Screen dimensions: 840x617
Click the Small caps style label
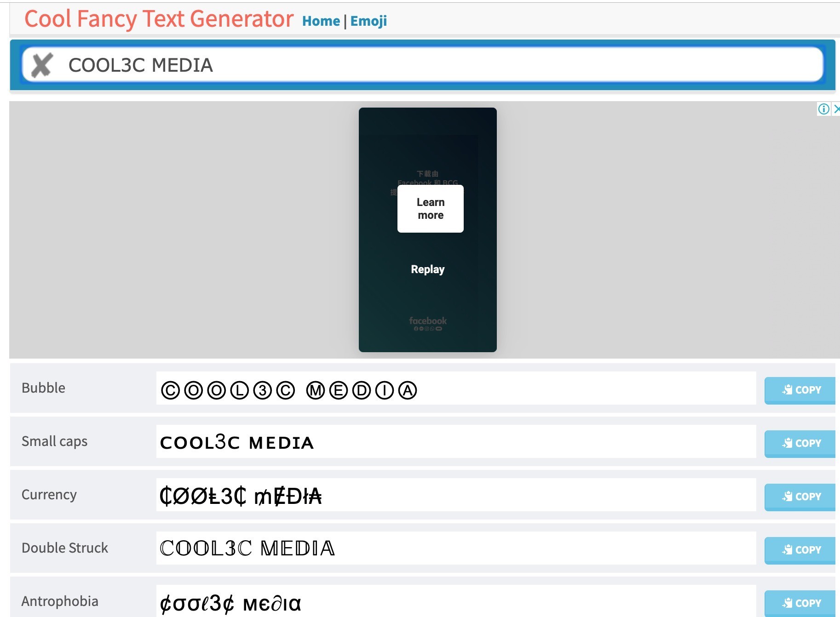(54, 441)
